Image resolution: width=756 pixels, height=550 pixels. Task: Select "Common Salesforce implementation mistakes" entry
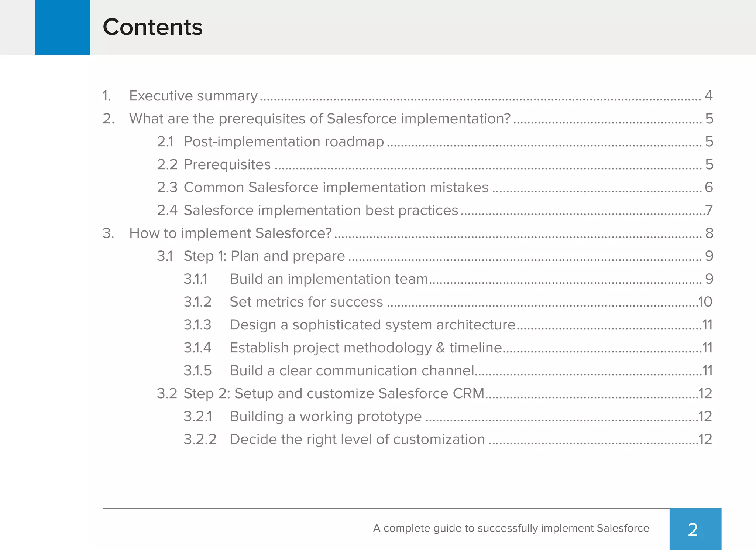click(x=336, y=188)
